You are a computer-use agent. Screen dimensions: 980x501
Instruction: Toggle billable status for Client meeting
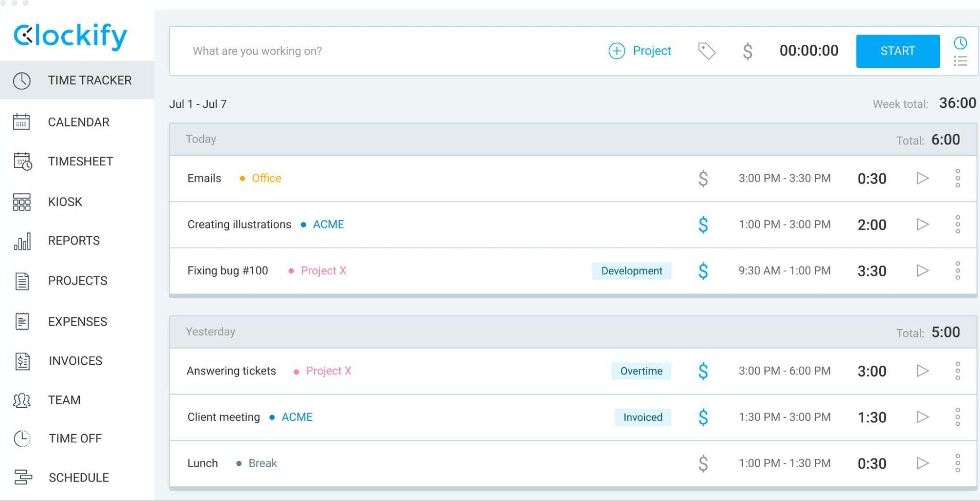pos(703,417)
